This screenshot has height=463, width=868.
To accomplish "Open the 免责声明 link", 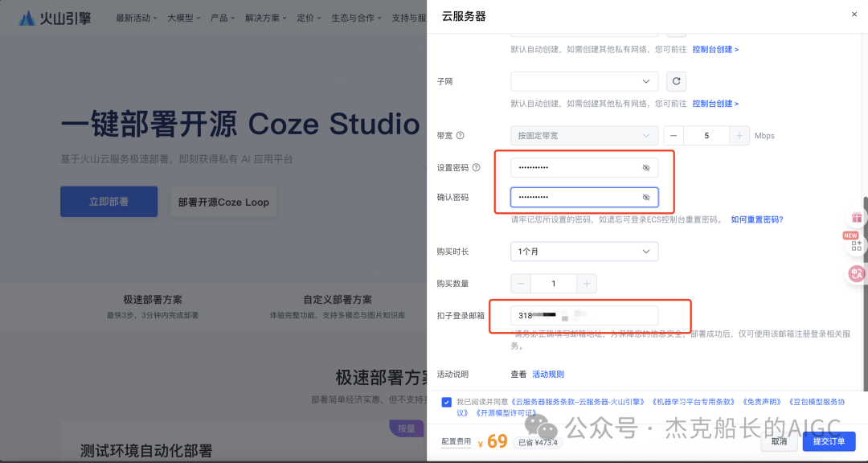I will pyautogui.click(x=762, y=402).
